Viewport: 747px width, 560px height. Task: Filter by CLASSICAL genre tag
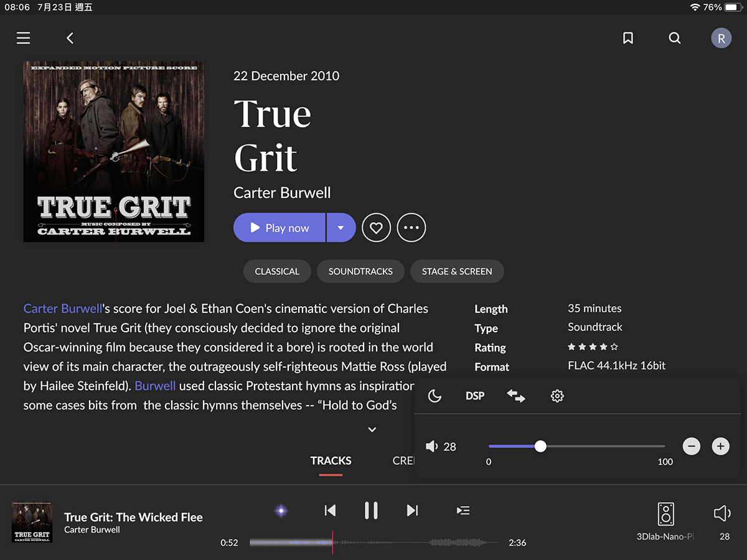tap(277, 271)
